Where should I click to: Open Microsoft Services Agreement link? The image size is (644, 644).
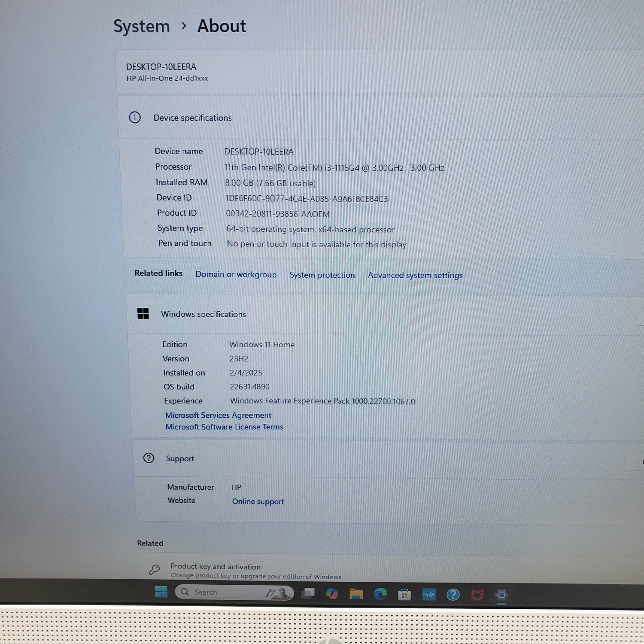(x=218, y=415)
